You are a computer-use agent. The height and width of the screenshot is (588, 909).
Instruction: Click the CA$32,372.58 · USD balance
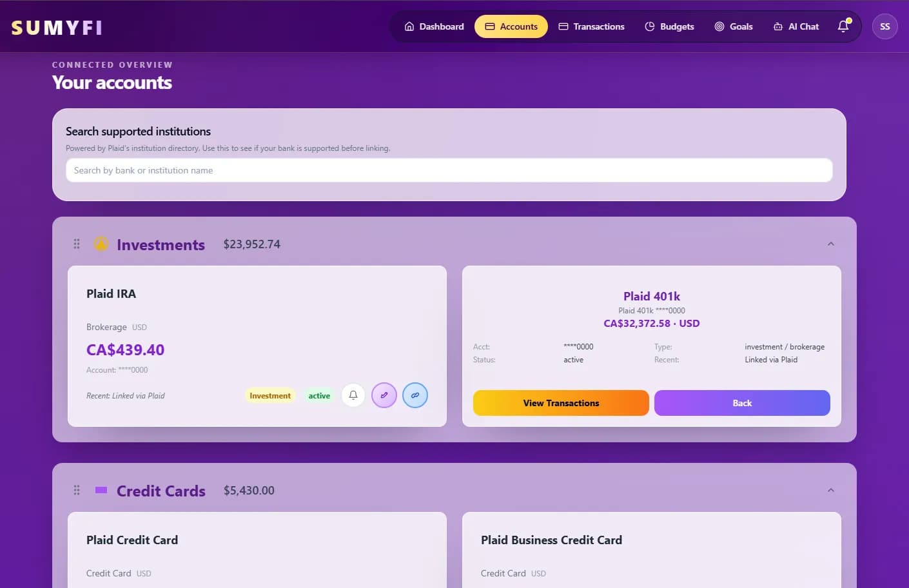click(x=652, y=324)
